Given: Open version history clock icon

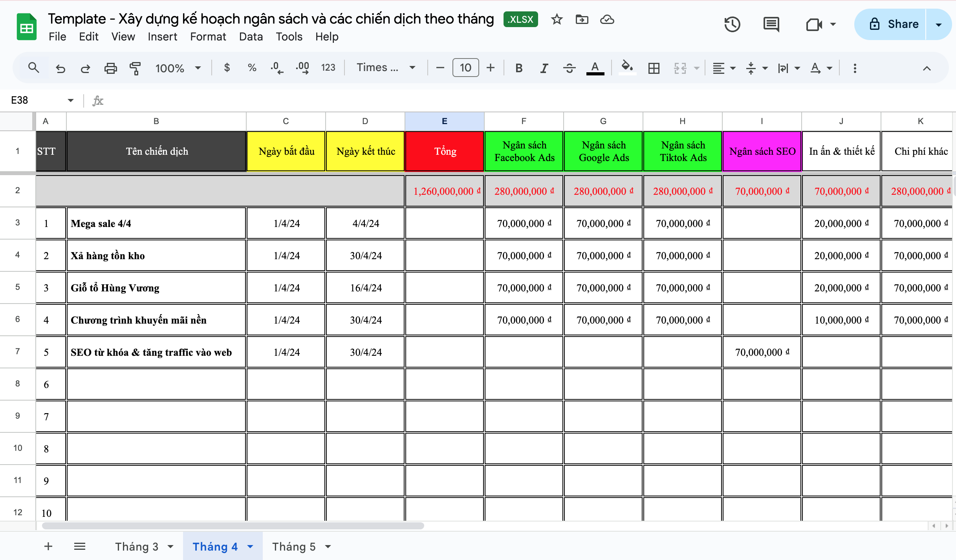Looking at the screenshot, I should pyautogui.click(x=732, y=24).
